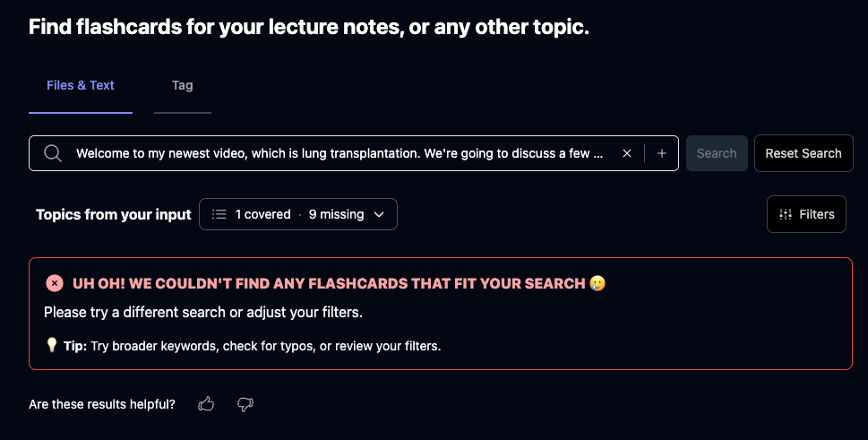Give a thumbs down for the results
868x440 pixels.
pos(245,404)
